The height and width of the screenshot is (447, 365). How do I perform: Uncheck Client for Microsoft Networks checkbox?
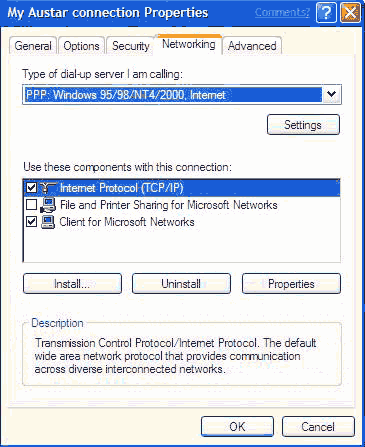pyautogui.click(x=31, y=222)
